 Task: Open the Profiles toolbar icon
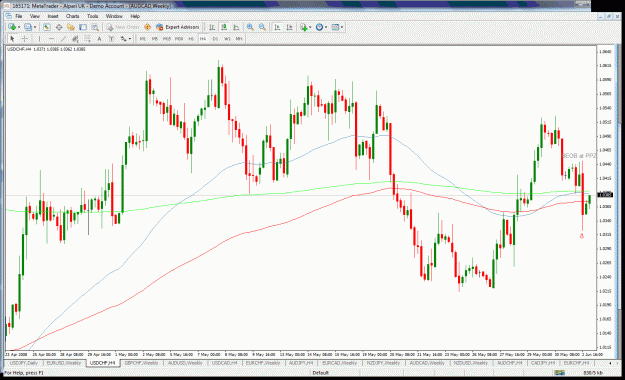coord(28,27)
